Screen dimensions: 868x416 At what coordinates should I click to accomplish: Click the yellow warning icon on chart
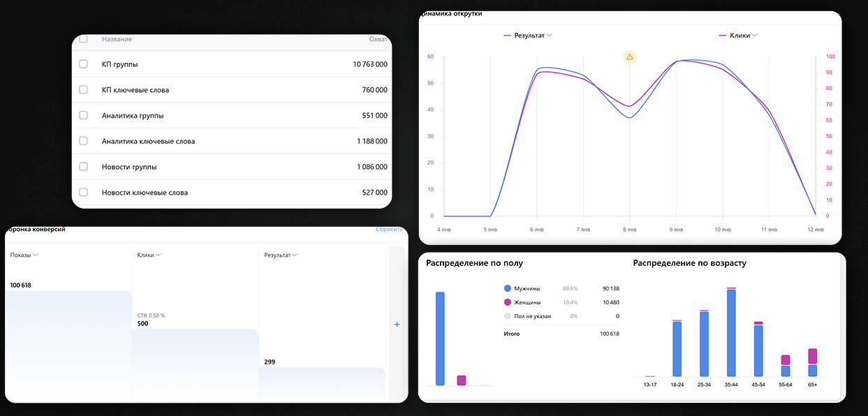tap(629, 57)
